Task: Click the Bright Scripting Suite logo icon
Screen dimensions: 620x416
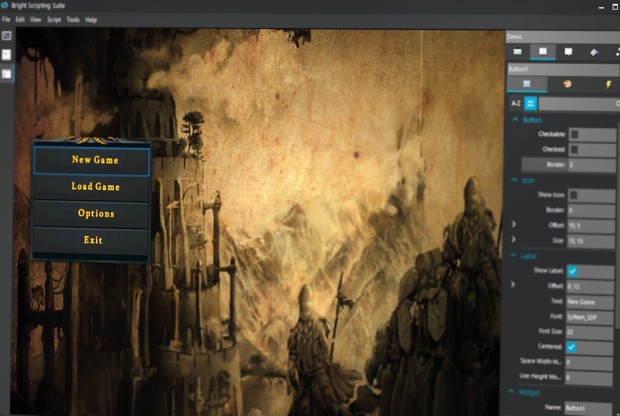Action: [5, 6]
